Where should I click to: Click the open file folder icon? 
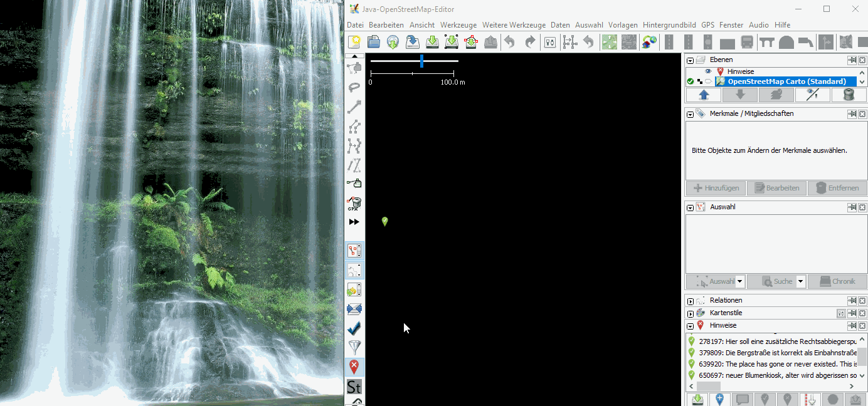coord(374,42)
